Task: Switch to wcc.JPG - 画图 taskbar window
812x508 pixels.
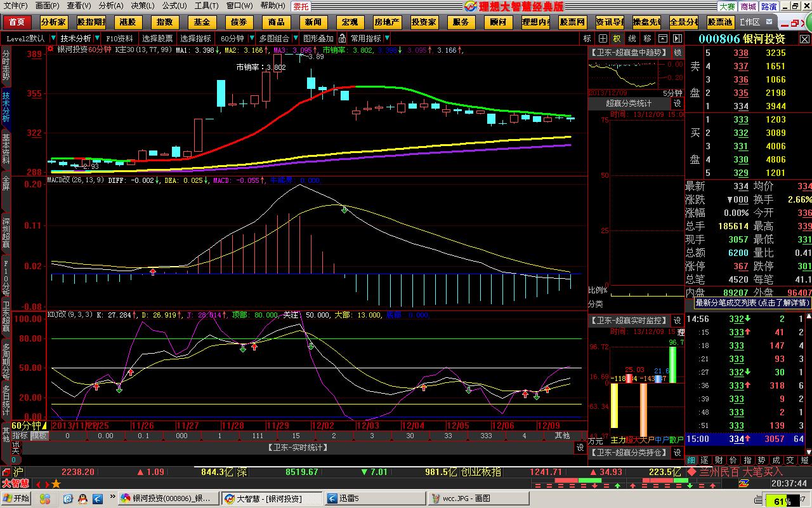Action: (x=477, y=498)
